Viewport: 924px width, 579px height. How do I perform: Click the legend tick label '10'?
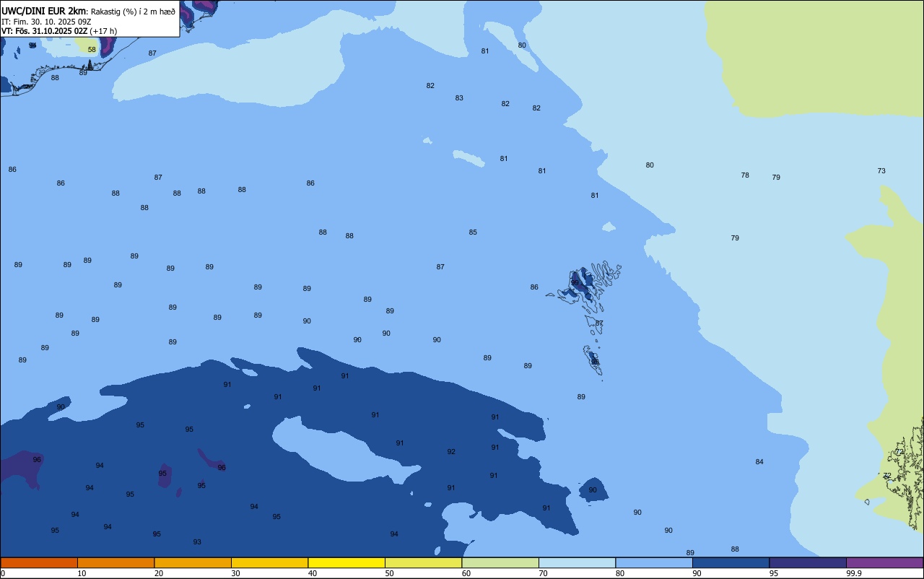click(82, 573)
